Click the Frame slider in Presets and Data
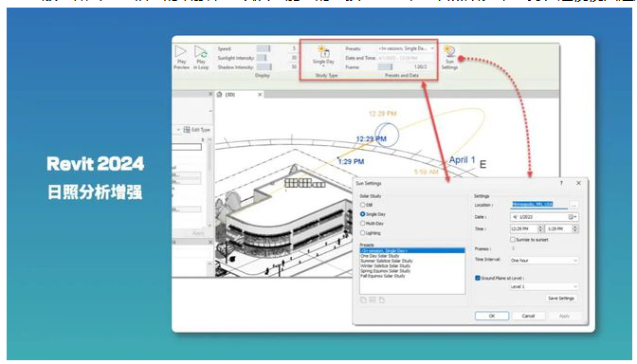 (385, 66)
